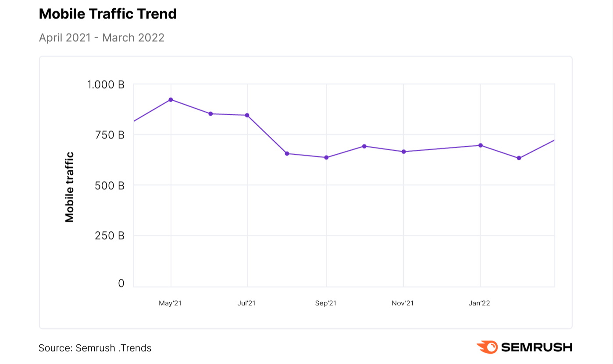Click the Semrush flame logo icon

(487, 347)
